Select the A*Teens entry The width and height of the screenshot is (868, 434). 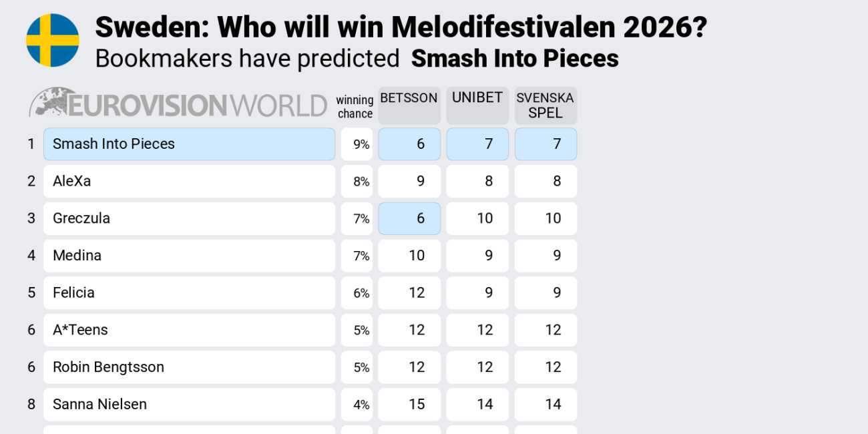pos(189,330)
